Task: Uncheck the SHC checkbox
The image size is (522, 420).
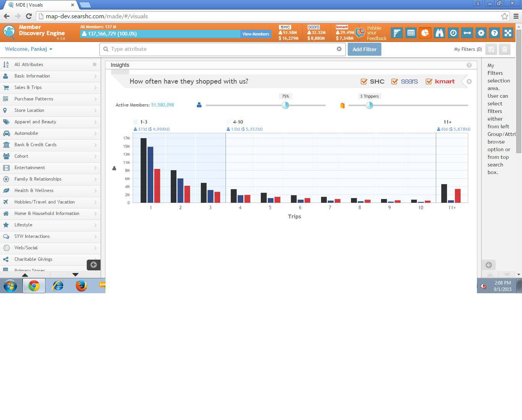Action: point(364,81)
